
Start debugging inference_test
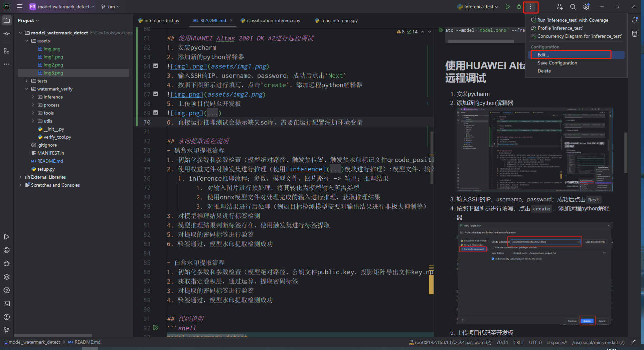[519, 7]
